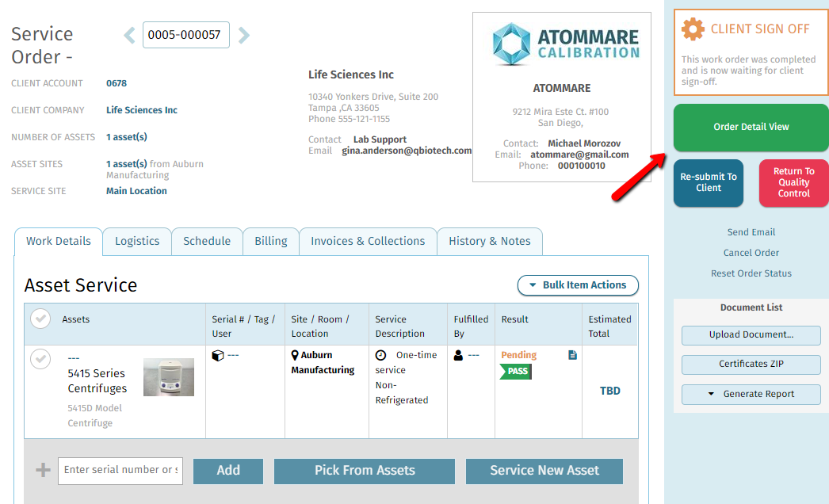
Task: Go to next service order arrow
Action: pos(243,36)
